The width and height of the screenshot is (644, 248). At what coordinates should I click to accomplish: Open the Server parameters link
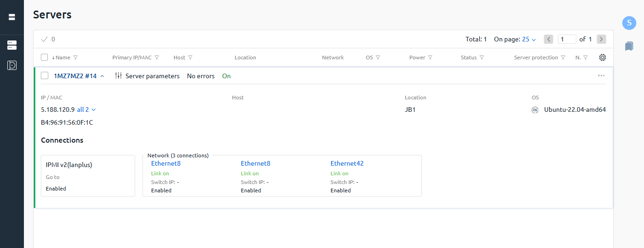click(x=152, y=76)
